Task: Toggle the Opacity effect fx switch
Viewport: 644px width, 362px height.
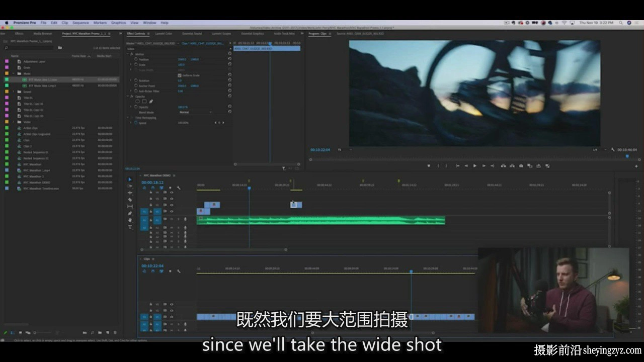Action: [132, 96]
